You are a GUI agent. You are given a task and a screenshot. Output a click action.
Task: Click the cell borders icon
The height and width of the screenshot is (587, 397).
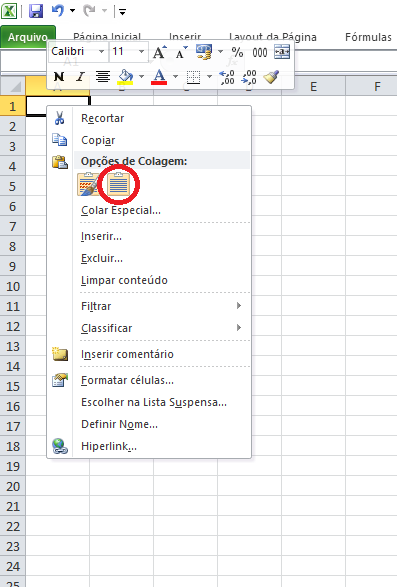click(x=193, y=77)
